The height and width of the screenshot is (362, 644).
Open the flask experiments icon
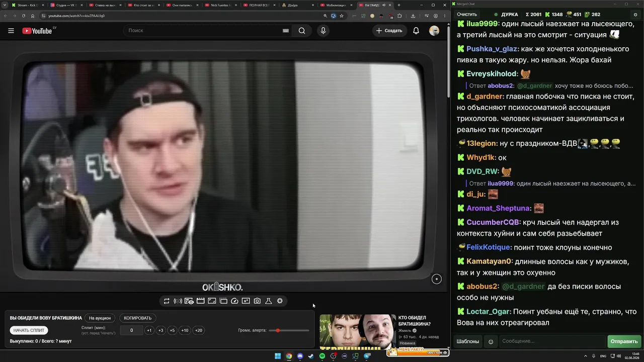(x=269, y=301)
